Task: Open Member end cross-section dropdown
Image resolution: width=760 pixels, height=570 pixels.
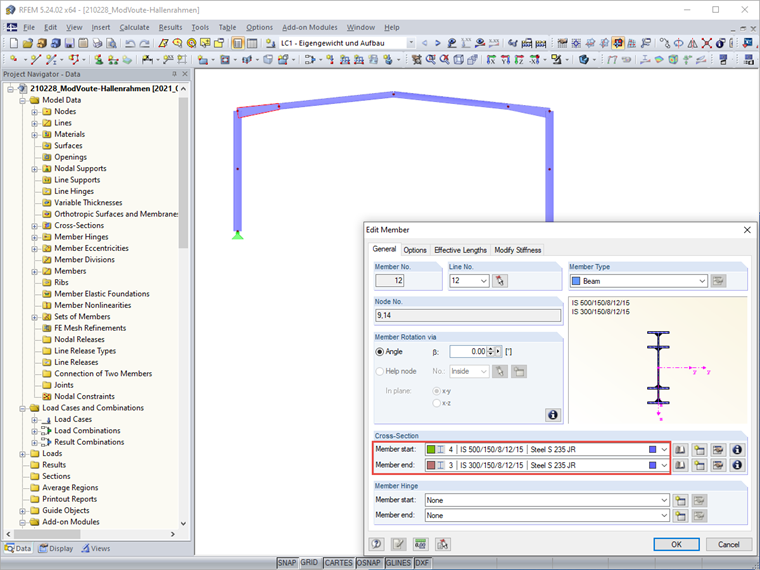Action: 664,465
